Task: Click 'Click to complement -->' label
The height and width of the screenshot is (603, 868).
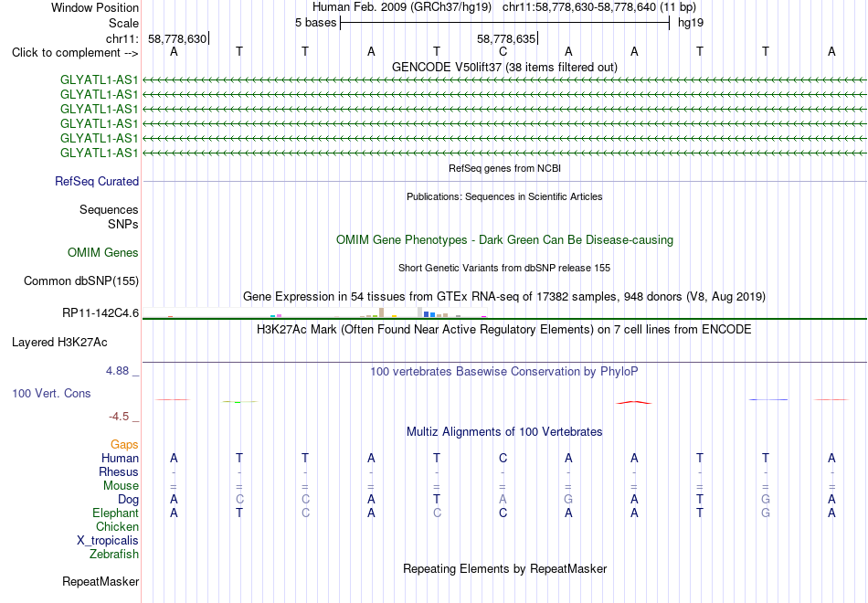Action: [75, 53]
